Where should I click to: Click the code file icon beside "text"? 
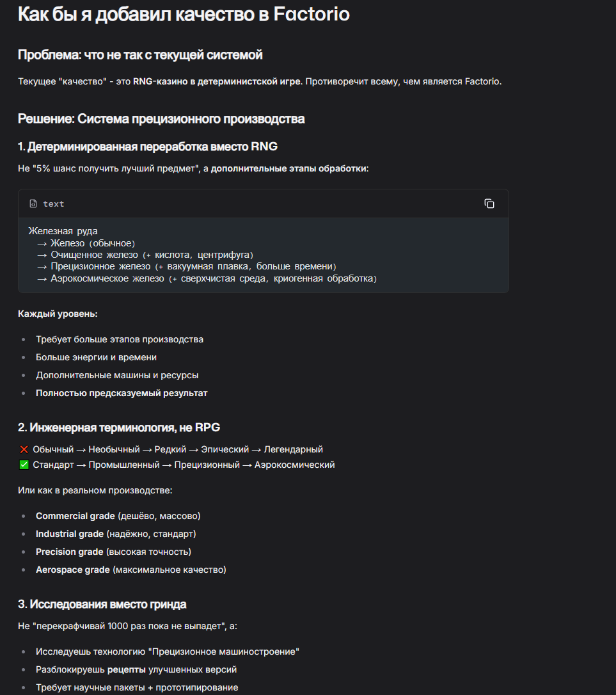click(33, 204)
